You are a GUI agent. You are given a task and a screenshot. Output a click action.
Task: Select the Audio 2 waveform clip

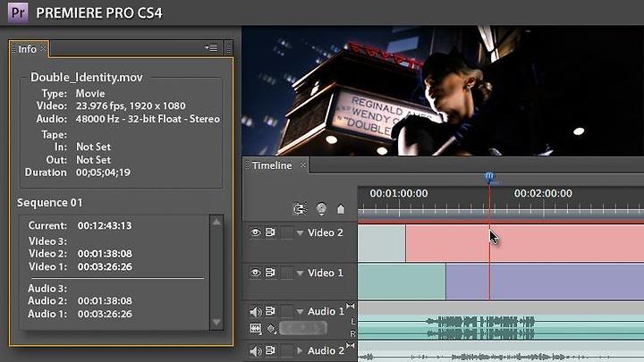pyautogui.click(x=501, y=352)
